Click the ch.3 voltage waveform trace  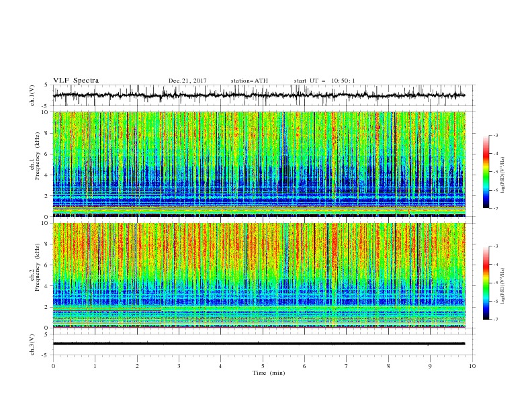259,344
